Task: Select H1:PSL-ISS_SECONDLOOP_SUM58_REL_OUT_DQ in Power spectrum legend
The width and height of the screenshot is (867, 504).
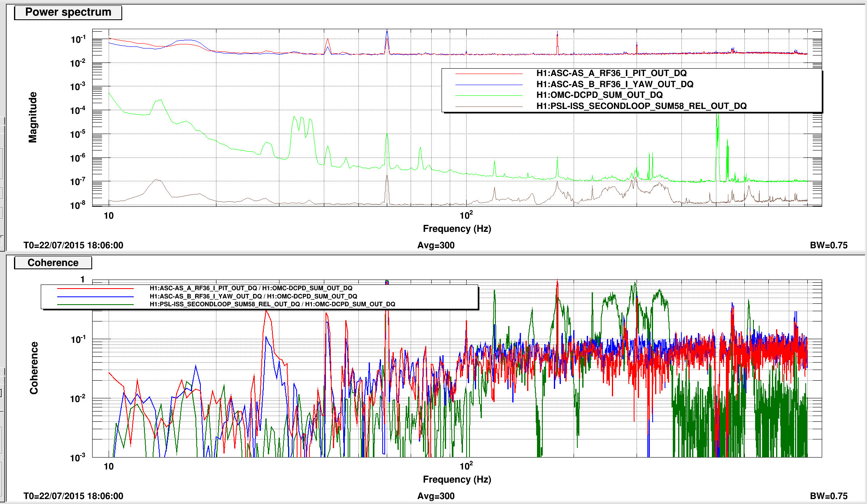Action: point(642,106)
